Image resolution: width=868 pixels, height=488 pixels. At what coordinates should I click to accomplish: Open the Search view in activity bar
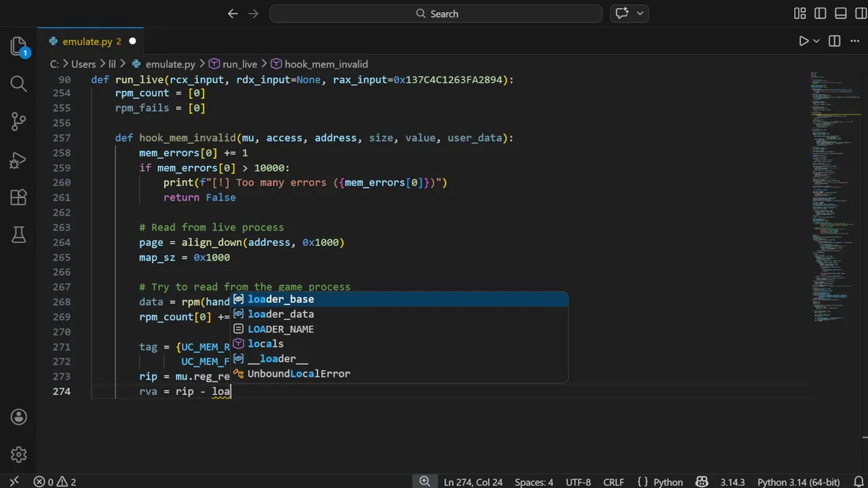pos(19,84)
